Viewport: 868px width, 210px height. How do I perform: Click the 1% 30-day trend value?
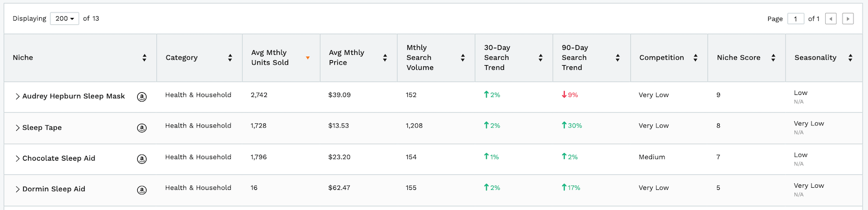pos(492,157)
